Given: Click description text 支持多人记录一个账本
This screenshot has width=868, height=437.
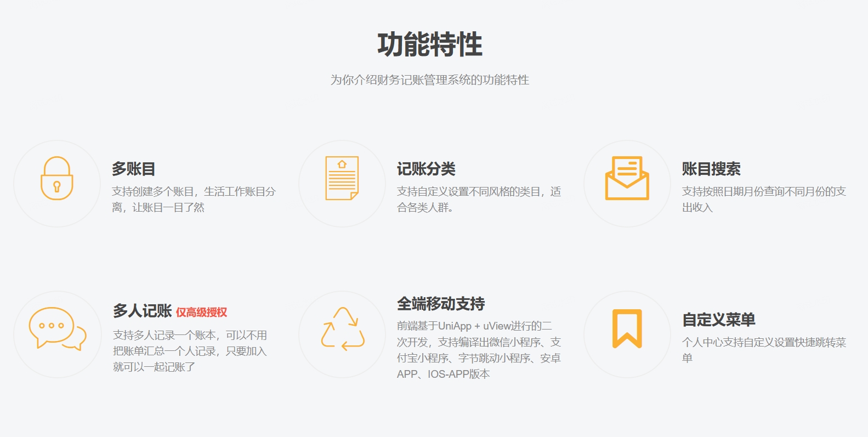Looking at the screenshot, I should click(x=164, y=335).
